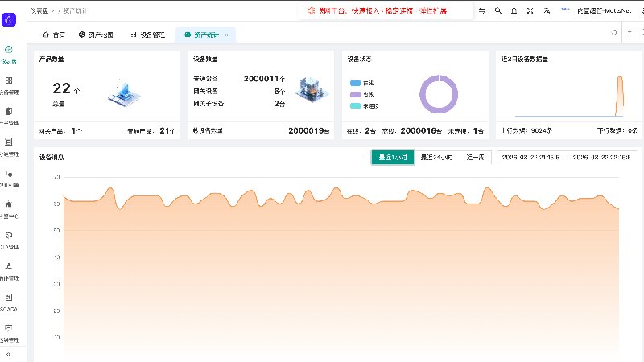Open the language translate icon
This screenshot has width=644, height=362.
pyautogui.click(x=547, y=10)
